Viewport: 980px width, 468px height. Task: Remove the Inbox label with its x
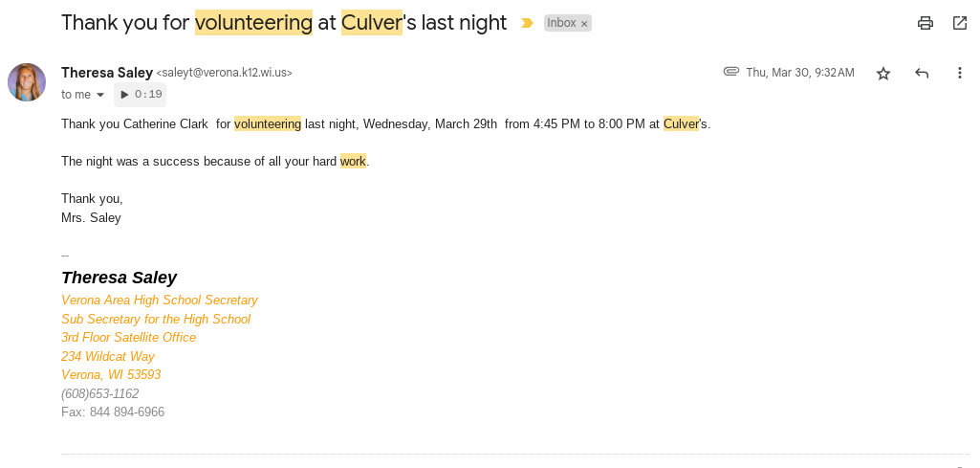584,23
